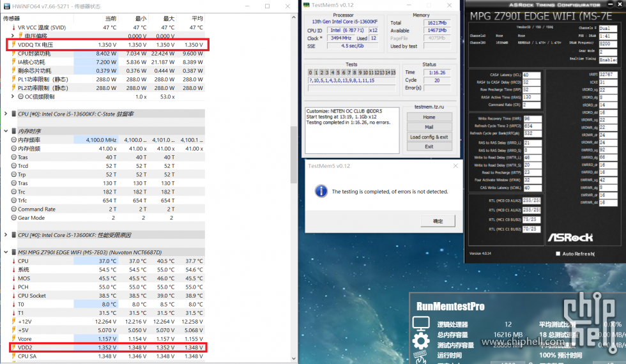Click RAS# Active Time (tRAS) value field
The image size is (626, 364).
click(531, 97)
